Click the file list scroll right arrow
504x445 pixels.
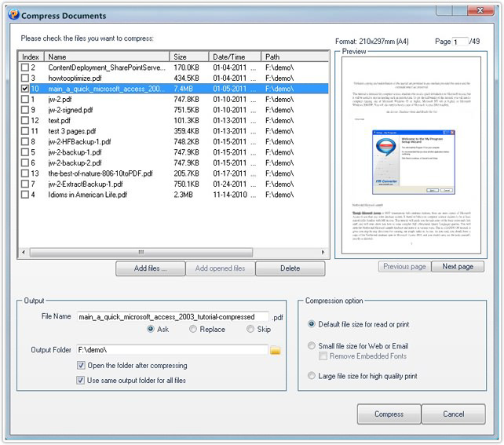click(323, 252)
